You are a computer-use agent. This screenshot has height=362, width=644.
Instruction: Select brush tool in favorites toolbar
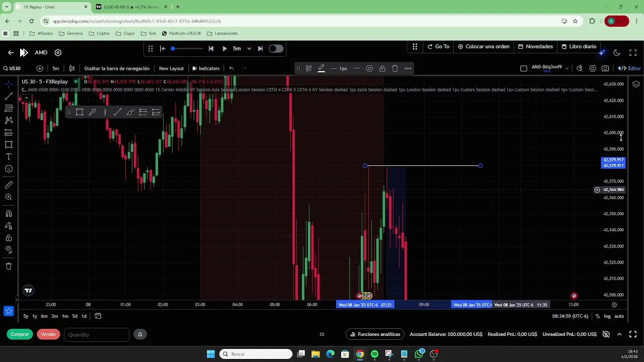pos(130,112)
